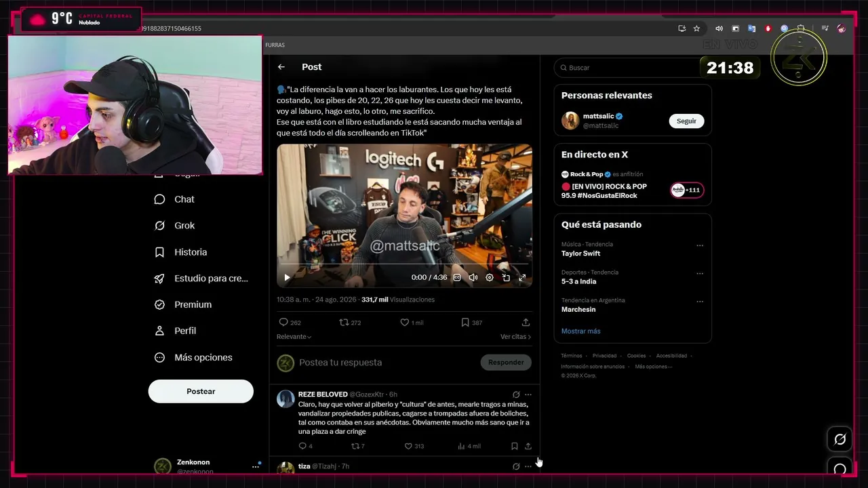This screenshot has height=488, width=868.
Task: Open the browser profile avatar
Action: tap(841, 28)
